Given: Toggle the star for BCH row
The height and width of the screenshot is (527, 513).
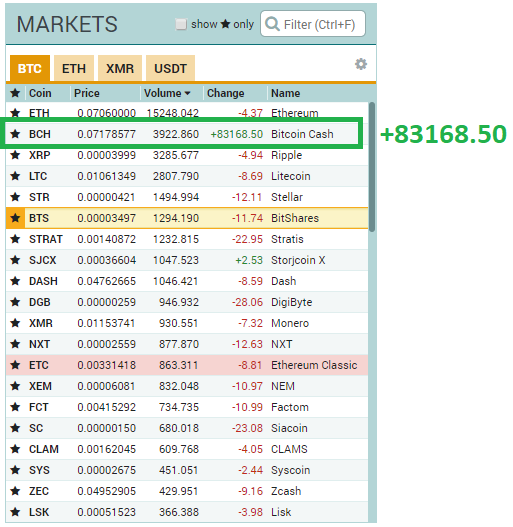Looking at the screenshot, I should [x=15, y=134].
